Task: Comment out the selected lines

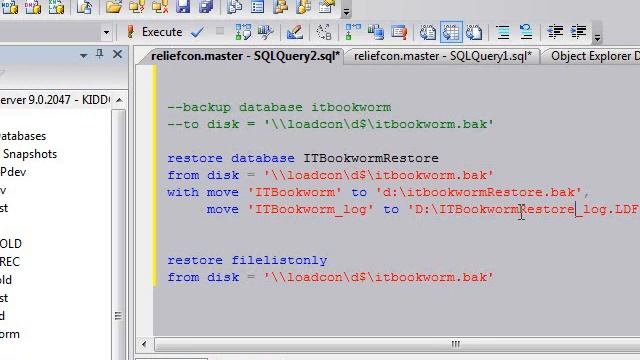Action: point(503,32)
